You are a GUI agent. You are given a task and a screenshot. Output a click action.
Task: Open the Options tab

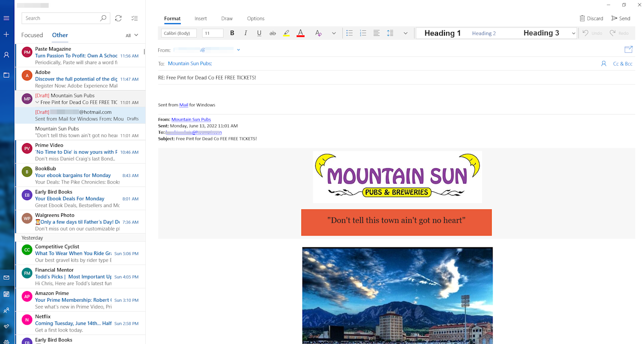tap(256, 18)
